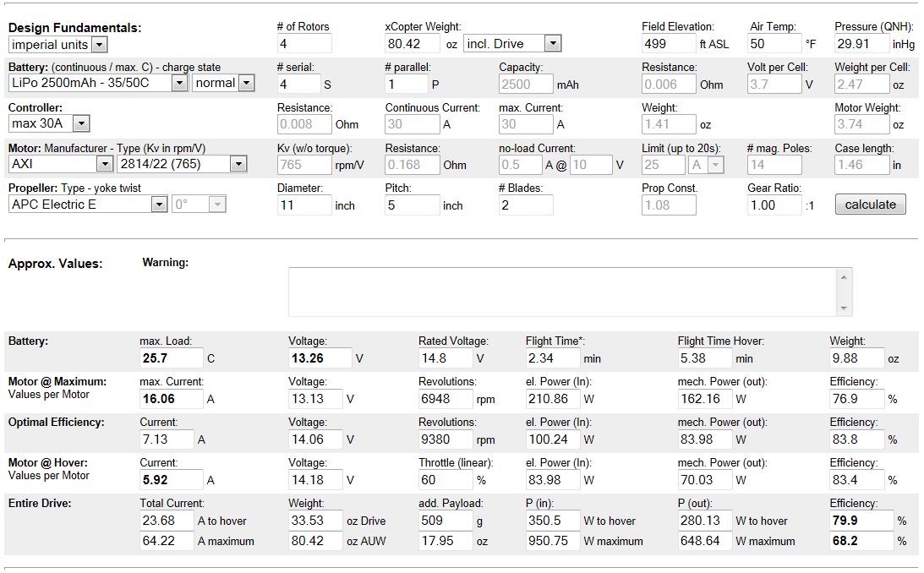Open the controller 'max 30A' dropdown

(x=49, y=124)
